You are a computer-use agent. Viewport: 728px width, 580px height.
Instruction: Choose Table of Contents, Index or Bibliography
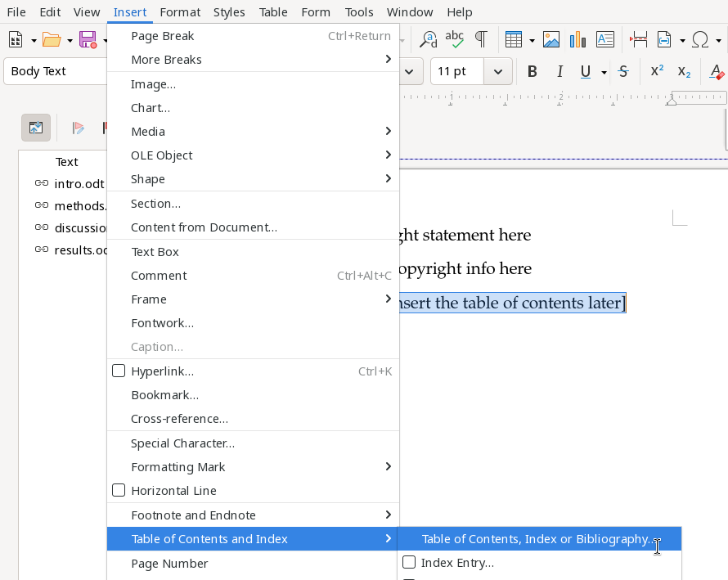point(540,538)
